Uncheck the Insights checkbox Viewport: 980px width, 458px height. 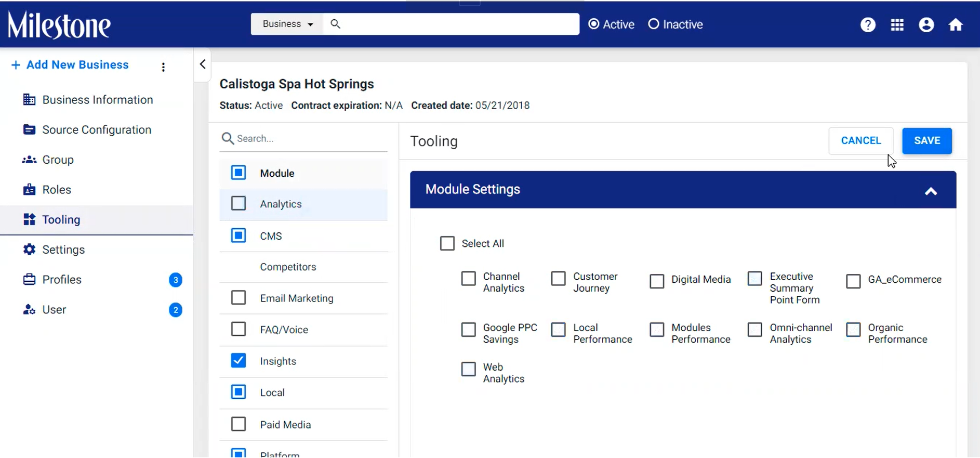click(x=239, y=360)
